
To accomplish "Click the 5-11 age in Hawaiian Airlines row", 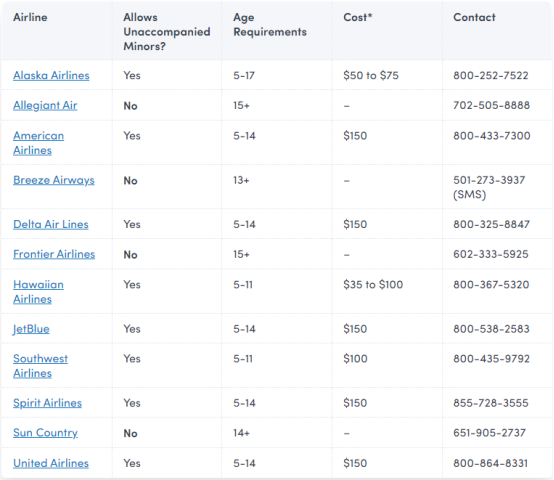I will 243,284.
